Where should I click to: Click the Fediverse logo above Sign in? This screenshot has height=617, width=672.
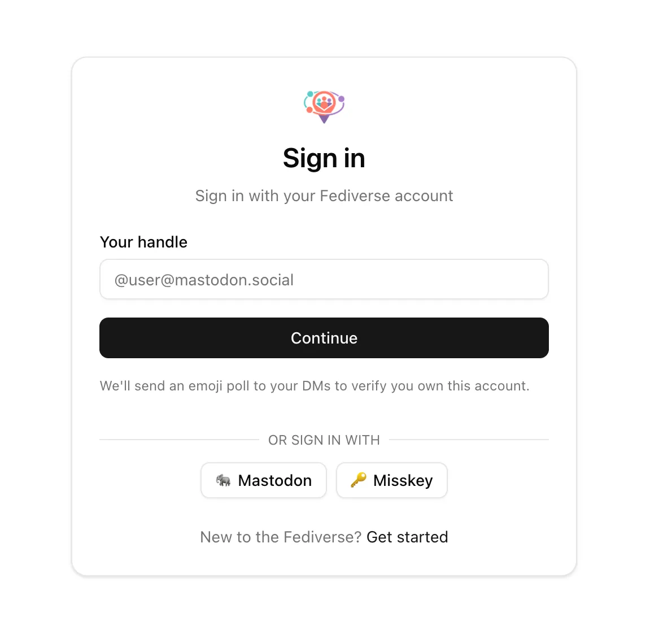click(x=324, y=106)
